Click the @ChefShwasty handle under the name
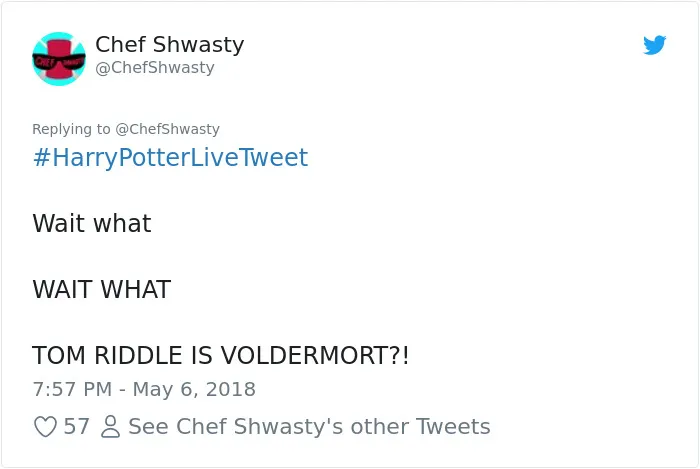The image size is (700, 469). coord(155,67)
